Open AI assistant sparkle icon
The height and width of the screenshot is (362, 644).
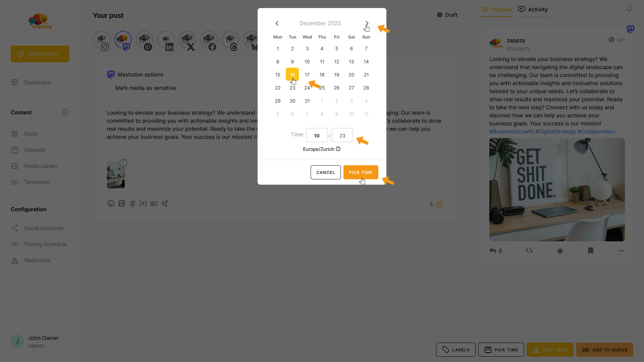165,203
